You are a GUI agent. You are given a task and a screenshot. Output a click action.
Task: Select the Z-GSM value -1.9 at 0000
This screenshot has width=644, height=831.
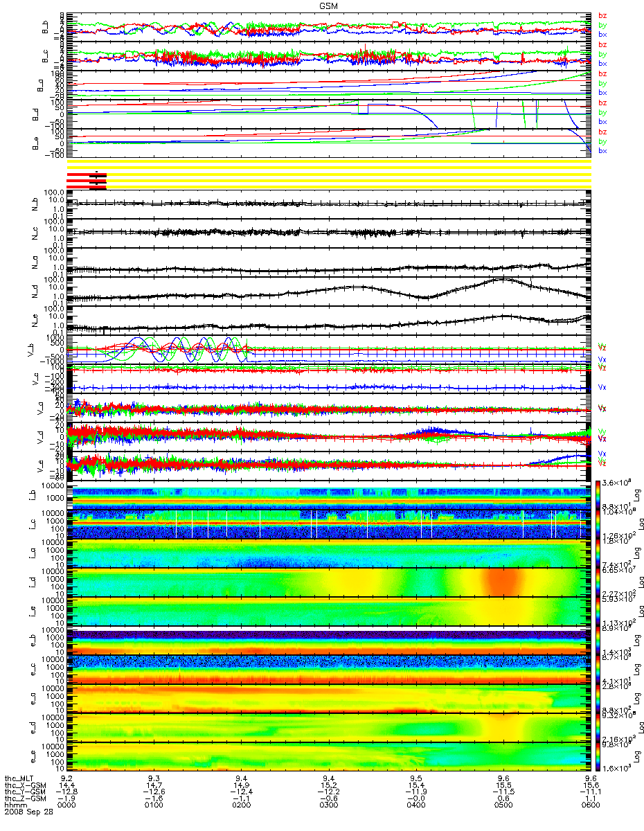click(68, 797)
